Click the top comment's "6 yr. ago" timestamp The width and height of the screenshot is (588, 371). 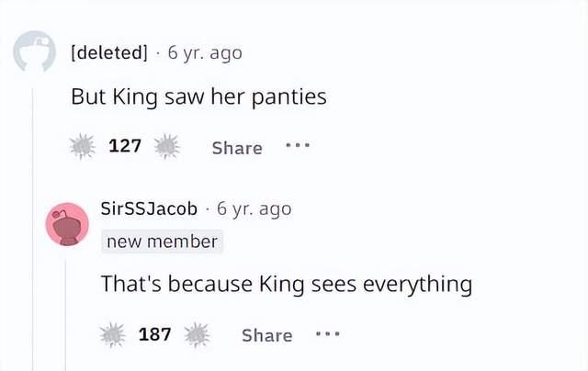[x=205, y=52]
